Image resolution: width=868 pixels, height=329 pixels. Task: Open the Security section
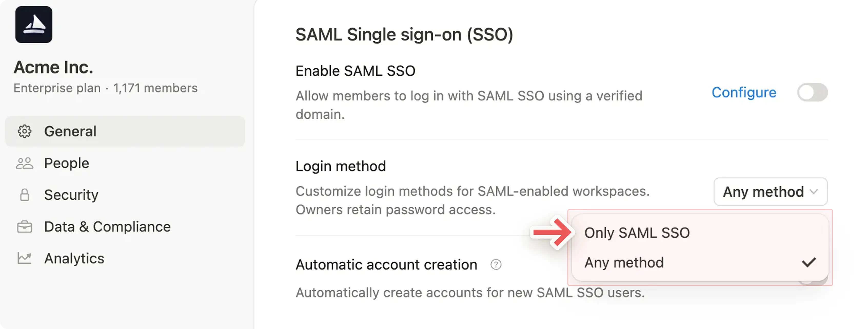71,195
